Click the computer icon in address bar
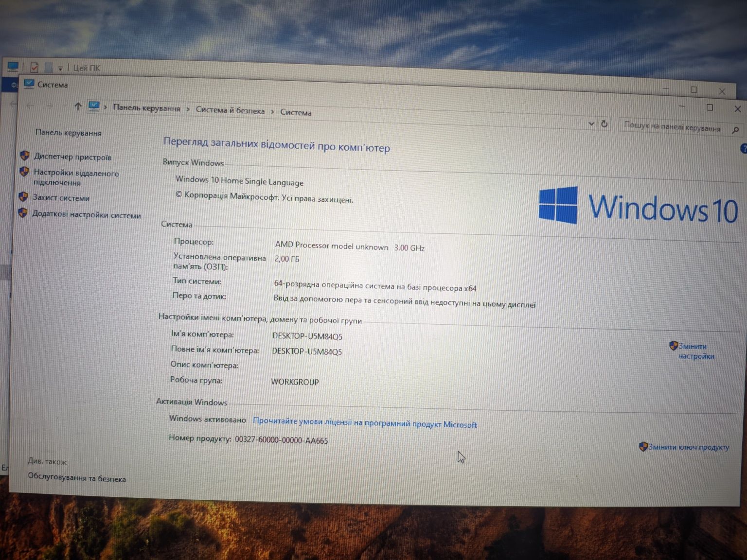The height and width of the screenshot is (560, 747). tap(94, 106)
